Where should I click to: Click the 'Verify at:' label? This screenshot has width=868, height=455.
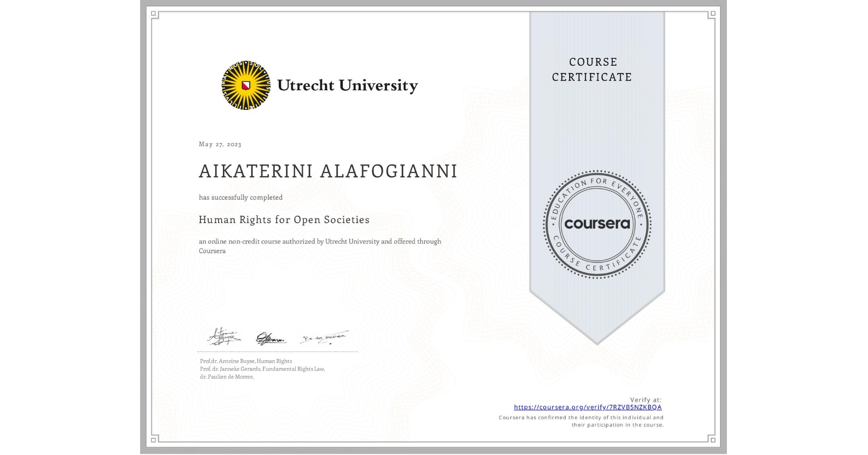(645, 399)
